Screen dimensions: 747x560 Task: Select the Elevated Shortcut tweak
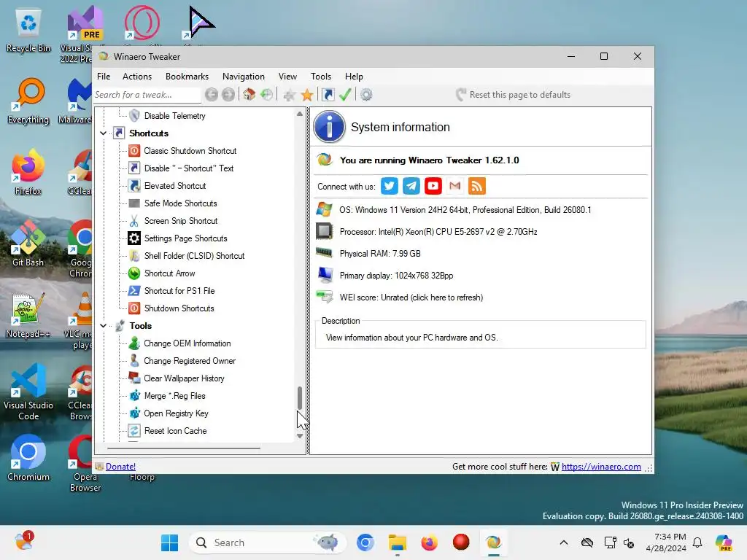click(x=175, y=186)
